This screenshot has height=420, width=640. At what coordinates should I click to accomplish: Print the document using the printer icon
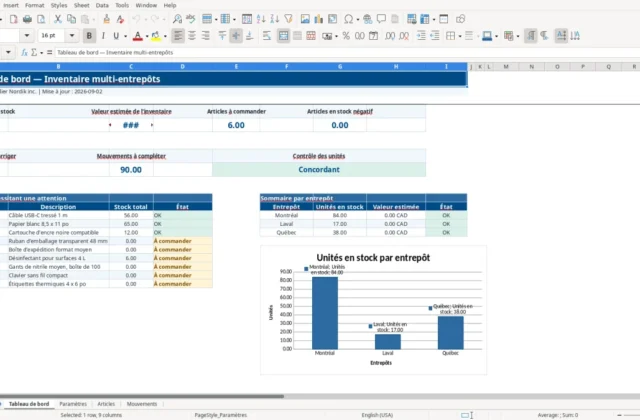[27, 19]
